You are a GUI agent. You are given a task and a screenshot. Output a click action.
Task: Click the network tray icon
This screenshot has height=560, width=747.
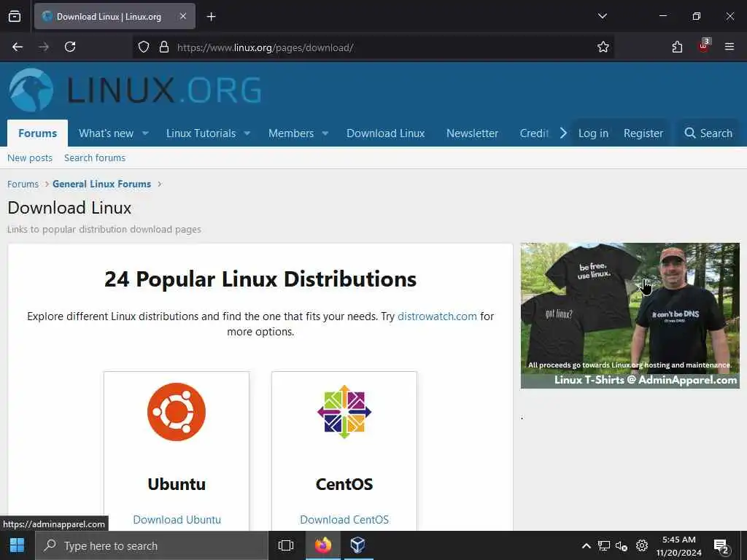click(x=604, y=545)
